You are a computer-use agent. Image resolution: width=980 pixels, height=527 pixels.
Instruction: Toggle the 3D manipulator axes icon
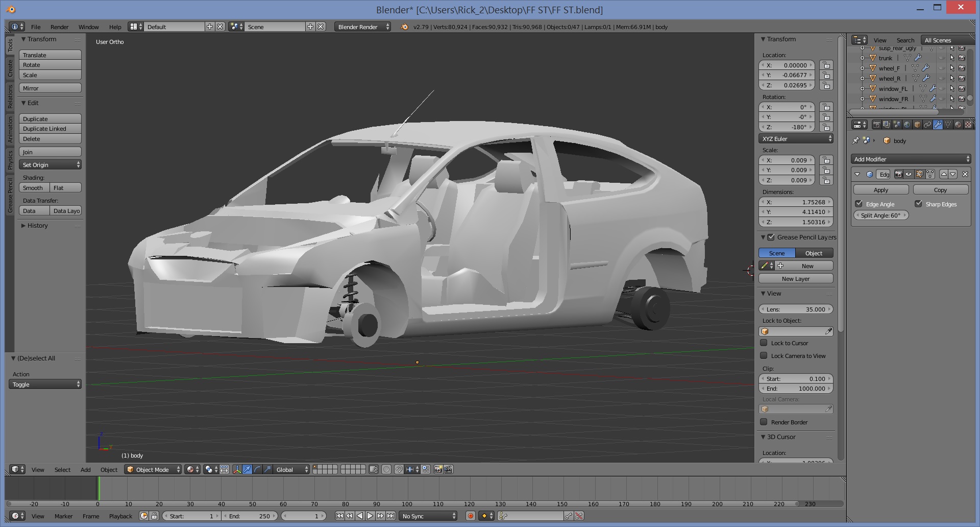pos(237,469)
